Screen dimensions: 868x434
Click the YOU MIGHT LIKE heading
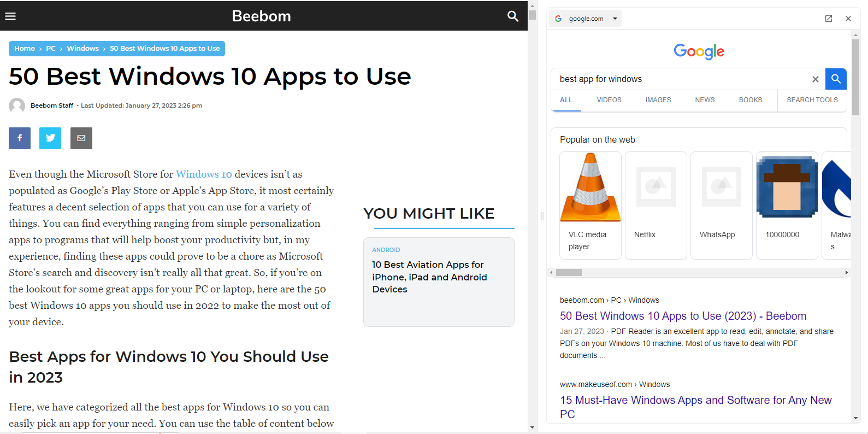[429, 213]
